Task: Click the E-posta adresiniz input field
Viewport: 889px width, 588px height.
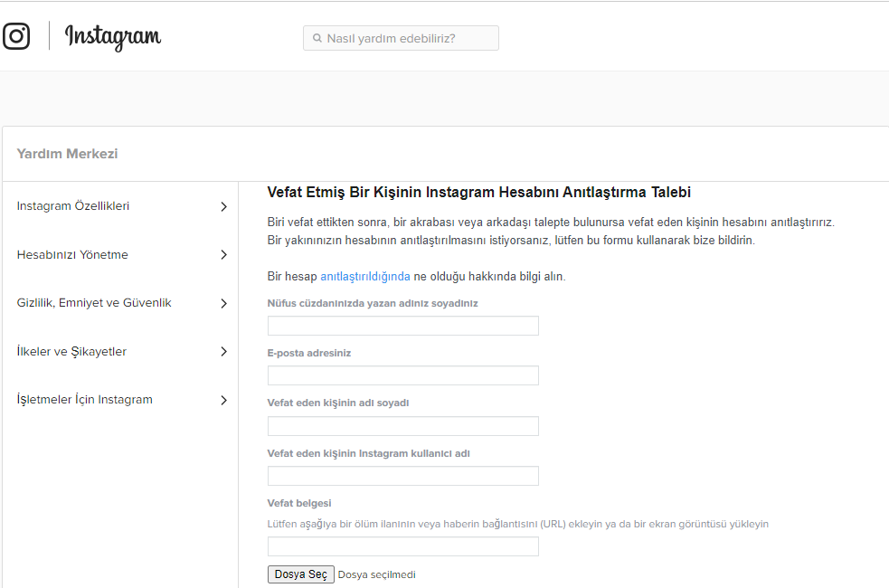Action: pos(402,375)
